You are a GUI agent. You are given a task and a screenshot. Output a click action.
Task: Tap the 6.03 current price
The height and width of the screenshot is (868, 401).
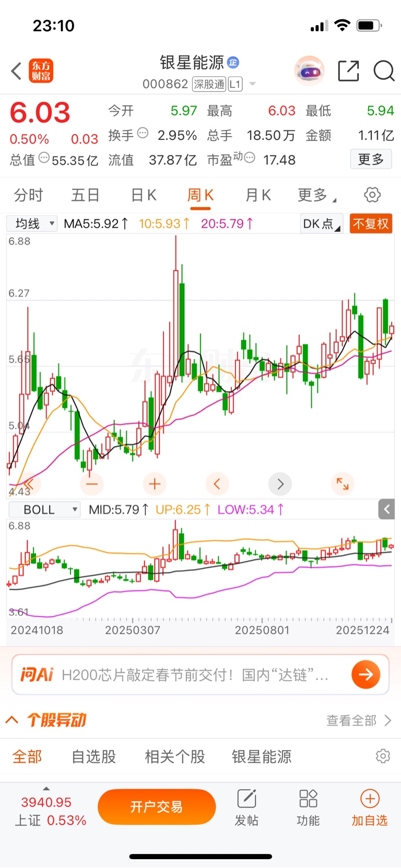tap(40, 112)
